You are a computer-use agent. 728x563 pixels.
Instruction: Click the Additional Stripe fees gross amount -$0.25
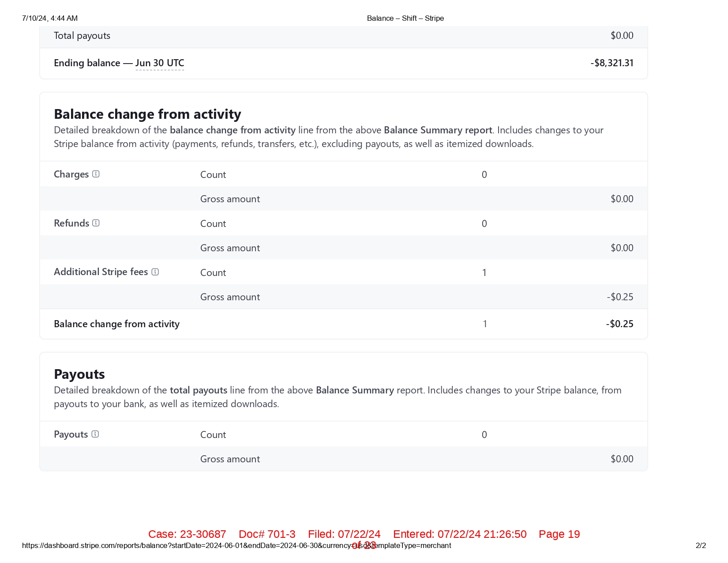pos(619,297)
